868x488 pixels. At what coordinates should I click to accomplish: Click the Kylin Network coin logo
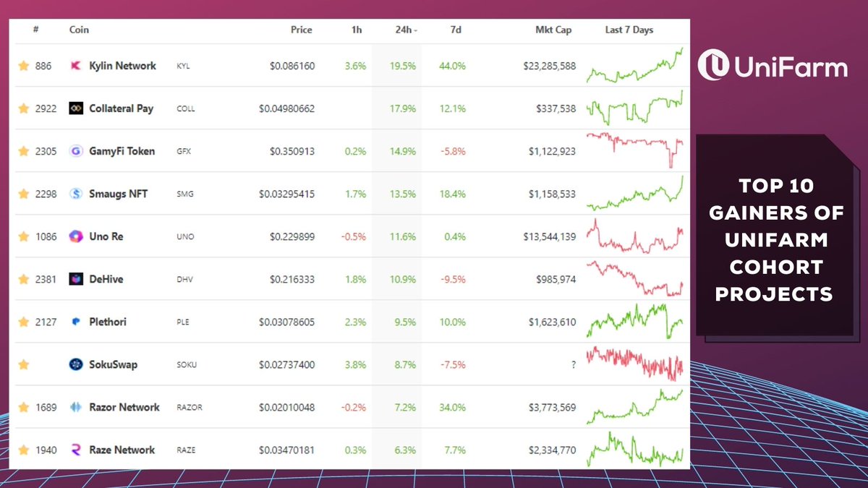point(75,66)
